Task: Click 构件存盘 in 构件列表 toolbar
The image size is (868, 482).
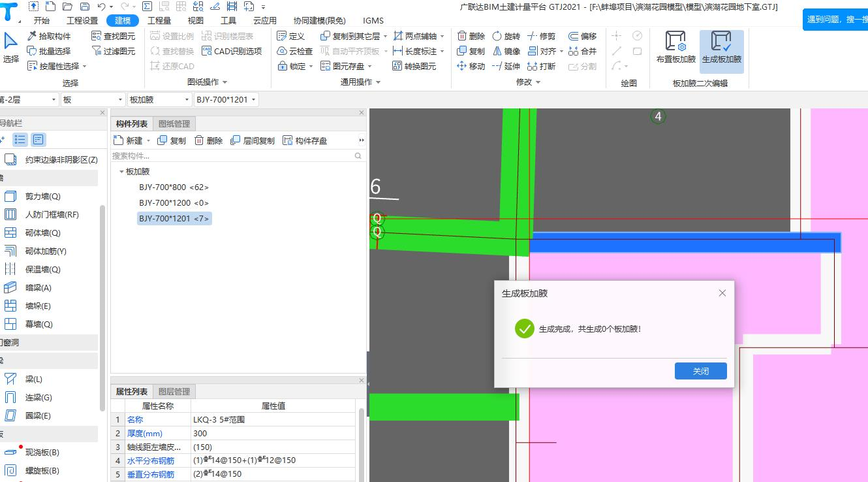Action: coord(305,140)
